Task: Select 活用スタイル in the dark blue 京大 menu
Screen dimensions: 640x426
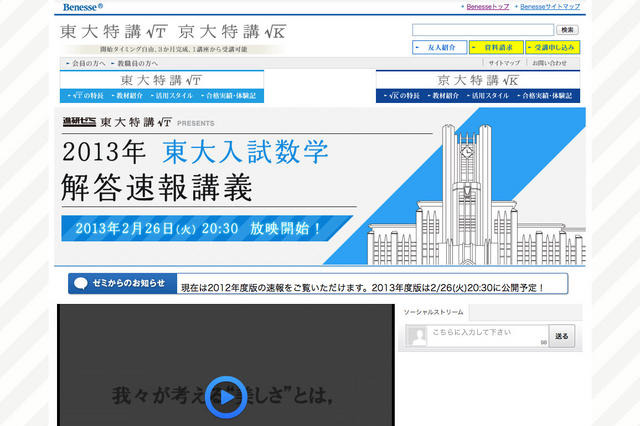Action: [x=488, y=96]
